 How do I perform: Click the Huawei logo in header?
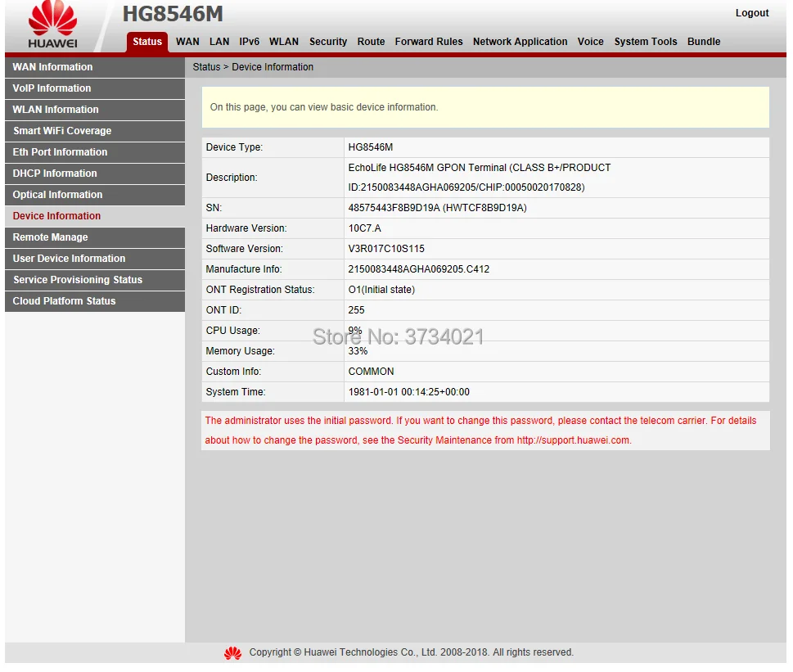coord(52,25)
